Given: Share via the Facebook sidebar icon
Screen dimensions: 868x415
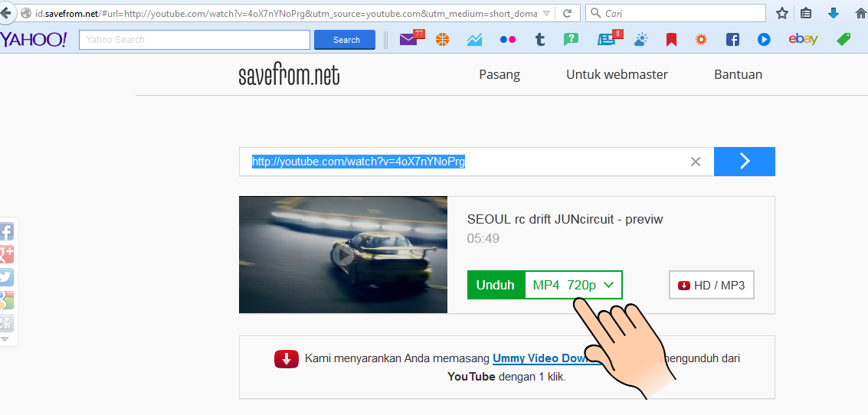Looking at the screenshot, I should 5,231.
